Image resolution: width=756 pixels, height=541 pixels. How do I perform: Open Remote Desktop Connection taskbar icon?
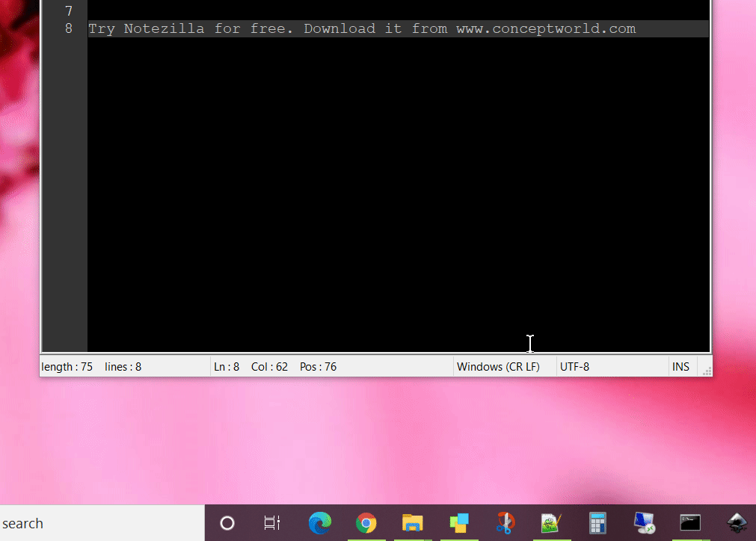click(644, 523)
